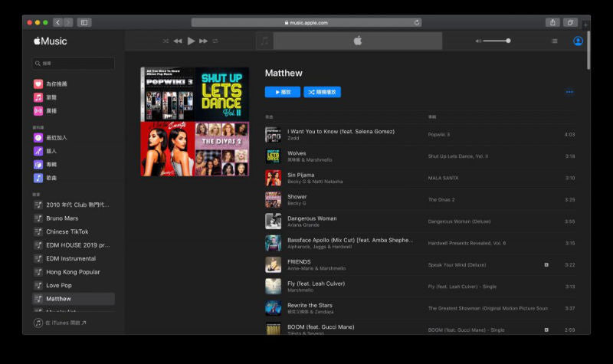
Task: Toggle shuffle in the playback controls
Action: point(166,41)
